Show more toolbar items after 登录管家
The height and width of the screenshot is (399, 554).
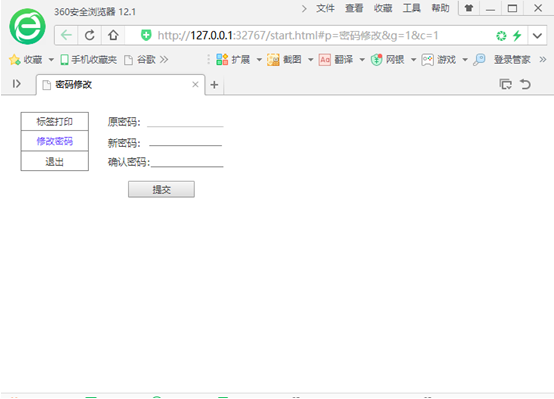[x=543, y=59]
